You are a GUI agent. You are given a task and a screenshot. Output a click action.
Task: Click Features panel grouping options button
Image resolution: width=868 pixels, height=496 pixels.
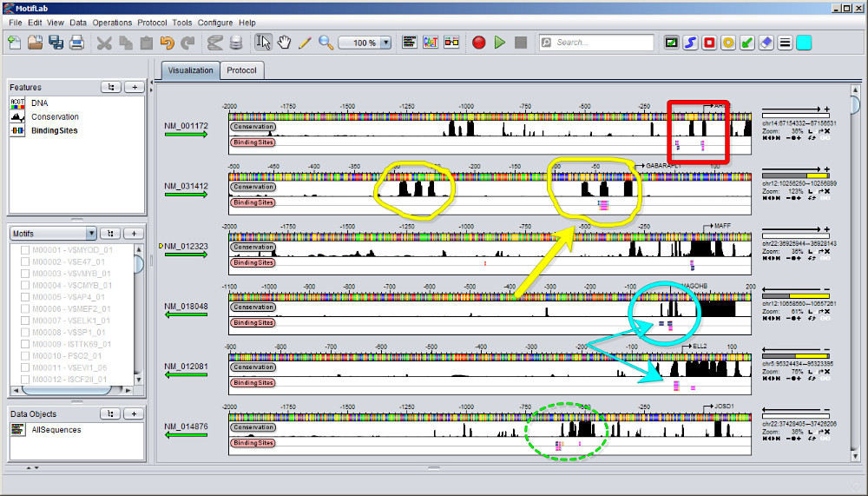111,87
